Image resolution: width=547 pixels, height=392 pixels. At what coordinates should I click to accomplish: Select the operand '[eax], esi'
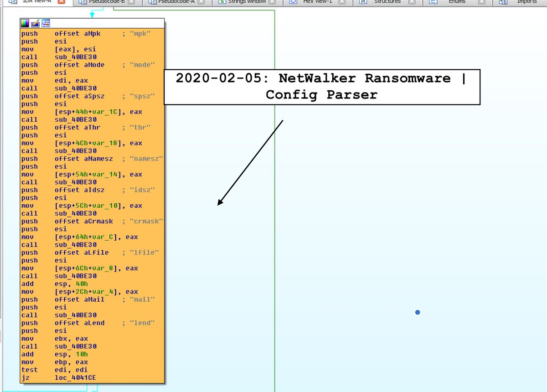click(75, 49)
